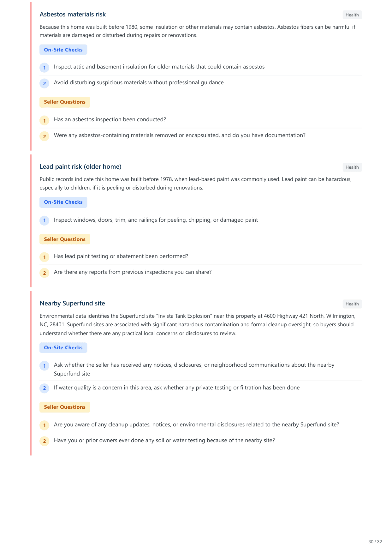
Task: Click the number 1 badge beside "Inspect attic and basement insulation"
Action: coord(45,68)
